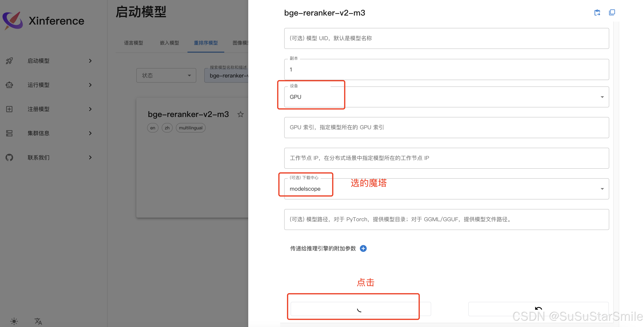644x327 pixels.
Task: Focus the 工作节点 IP input field
Action: (x=447, y=158)
